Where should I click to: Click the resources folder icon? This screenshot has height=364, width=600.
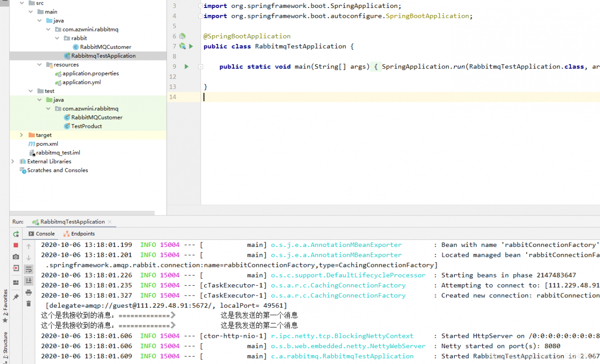(x=49, y=65)
